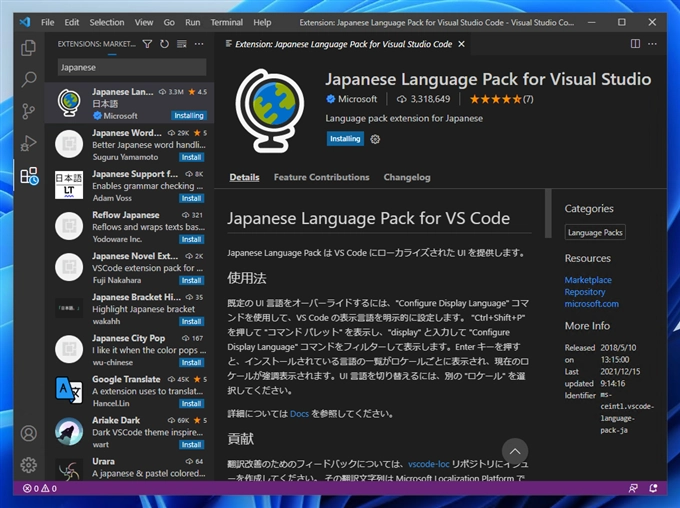Open the notifications bell in status bar
The height and width of the screenshot is (508, 680).
(x=655, y=488)
